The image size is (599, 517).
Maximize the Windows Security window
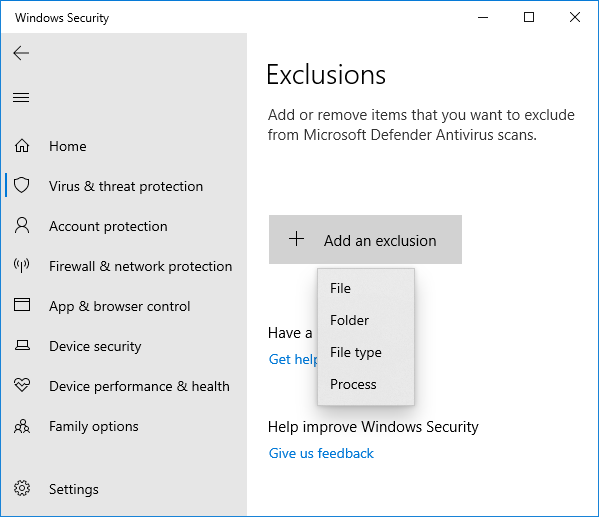529,17
